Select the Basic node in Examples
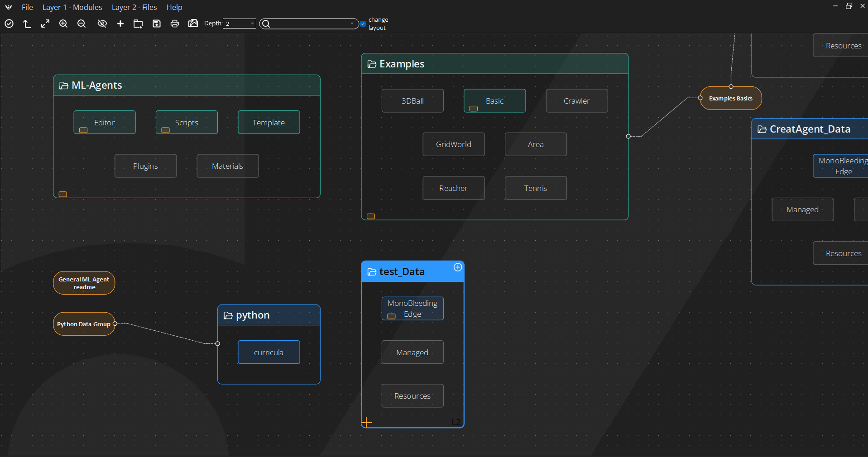This screenshot has height=457, width=868. click(x=495, y=101)
